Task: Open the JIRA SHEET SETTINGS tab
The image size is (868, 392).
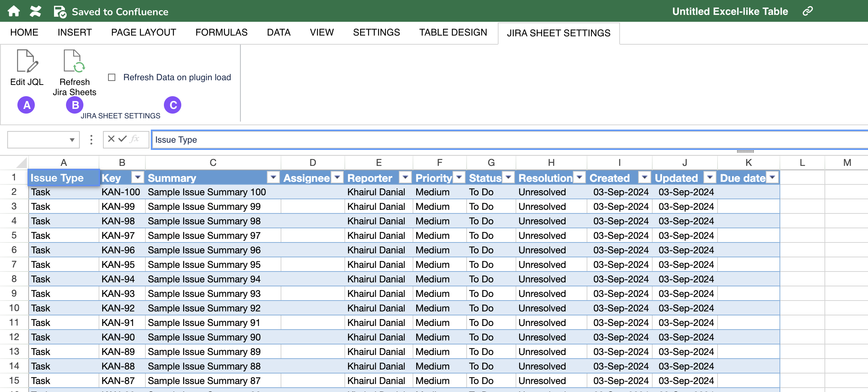Action: pyautogui.click(x=559, y=32)
